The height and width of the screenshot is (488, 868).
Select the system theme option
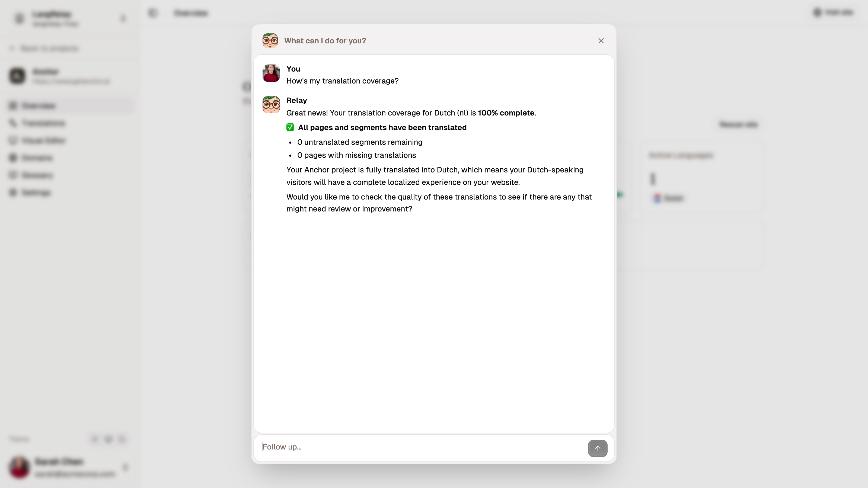(122, 439)
